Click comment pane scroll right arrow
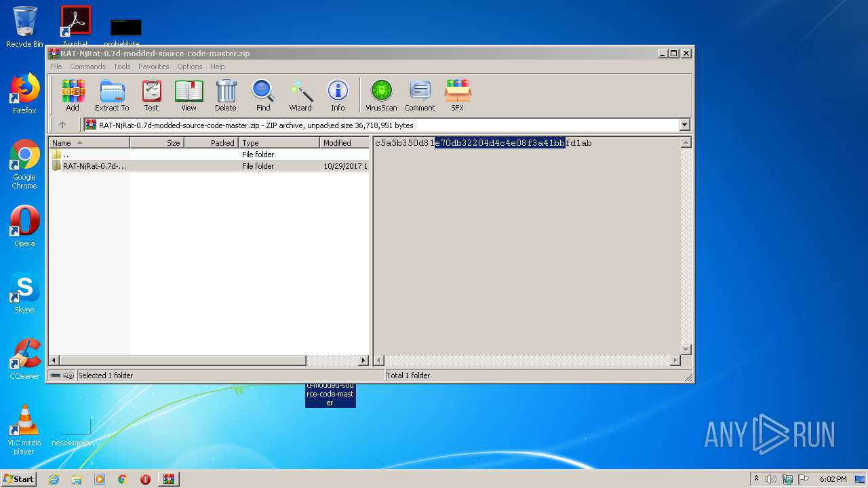The width and height of the screenshot is (868, 488). tap(675, 361)
